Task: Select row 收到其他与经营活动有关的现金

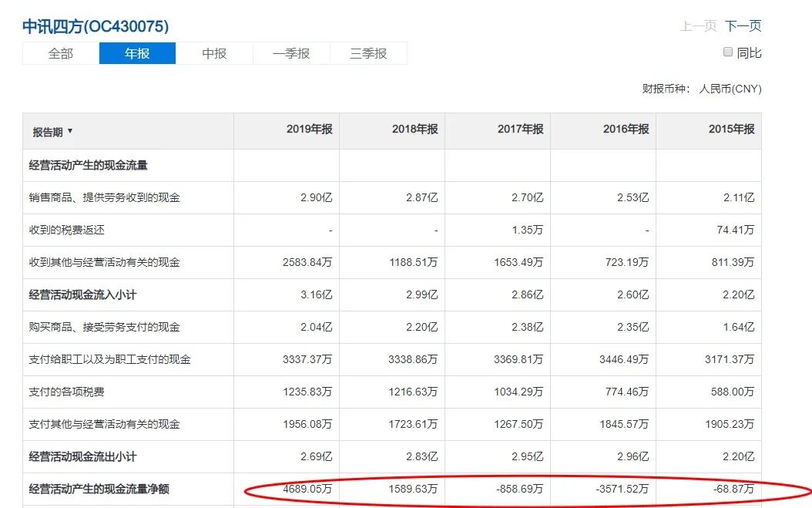Action: pos(392,262)
